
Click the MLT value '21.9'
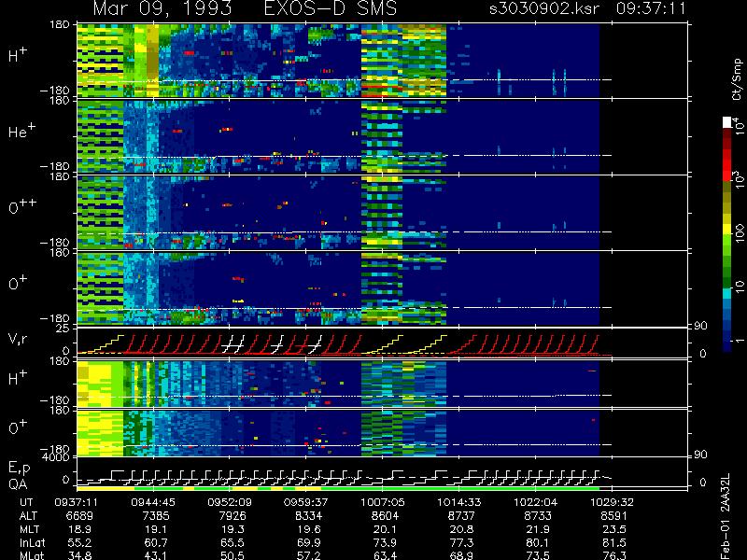(538, 529)
